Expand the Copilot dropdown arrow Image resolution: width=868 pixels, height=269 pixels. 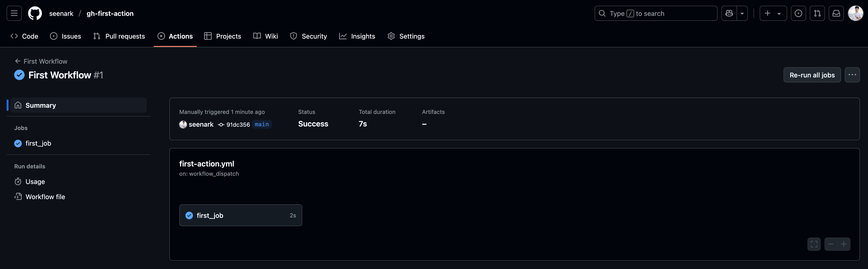(x=742, y=13)
